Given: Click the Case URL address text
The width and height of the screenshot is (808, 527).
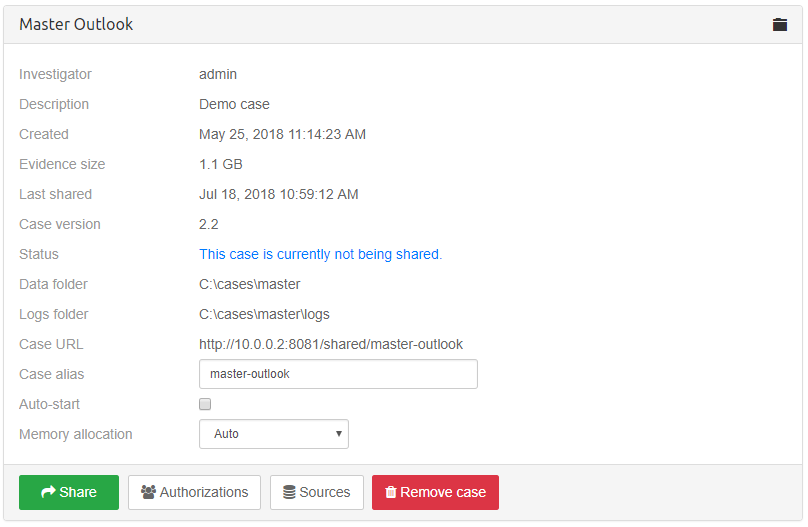Looking at the screenshot, I should (331, 344).
